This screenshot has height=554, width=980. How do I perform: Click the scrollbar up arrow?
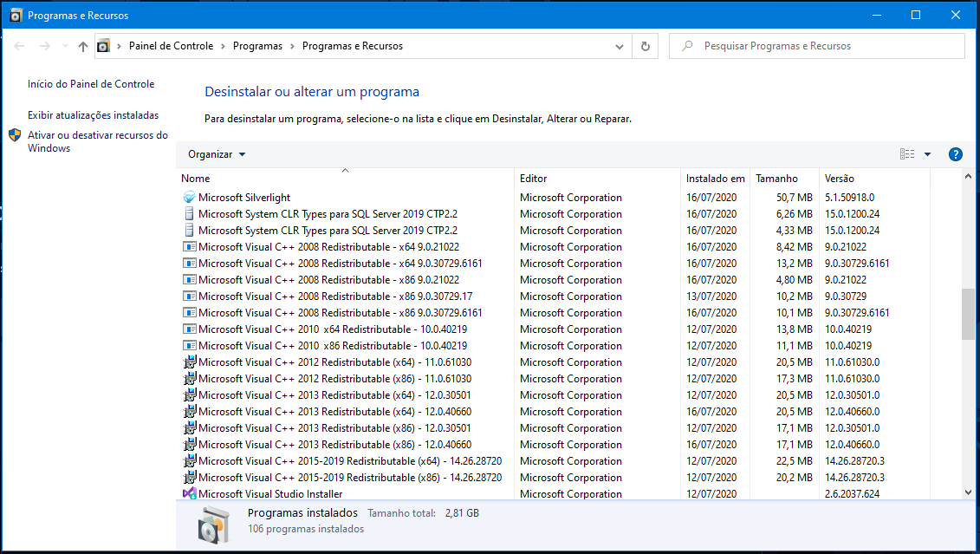968,176
